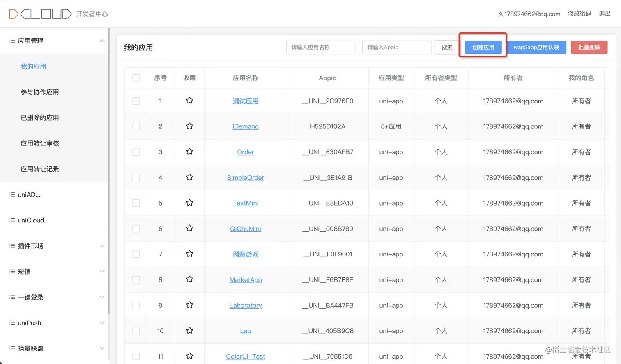The height and width of the screenshot is (364, 621).
Task: Click the list icon beside uniAD
Action: click(x=12, y=195)
